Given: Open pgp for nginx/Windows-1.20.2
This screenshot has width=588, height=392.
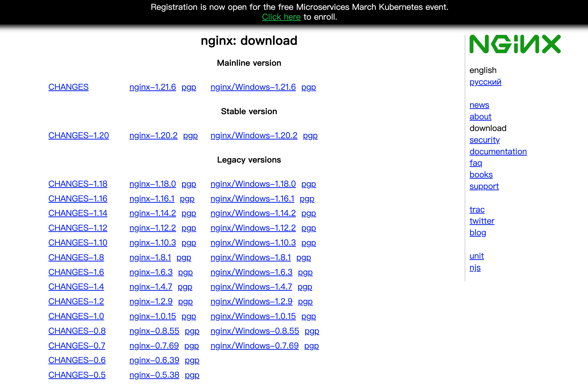Looking at the screenshot, I should click(x=310, y=136).
